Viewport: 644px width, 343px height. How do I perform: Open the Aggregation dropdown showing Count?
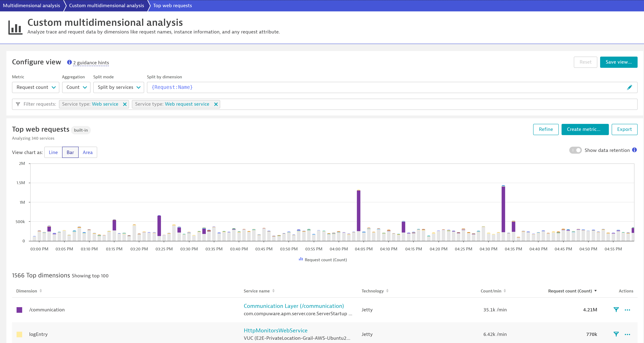click(x=76, y=88)
